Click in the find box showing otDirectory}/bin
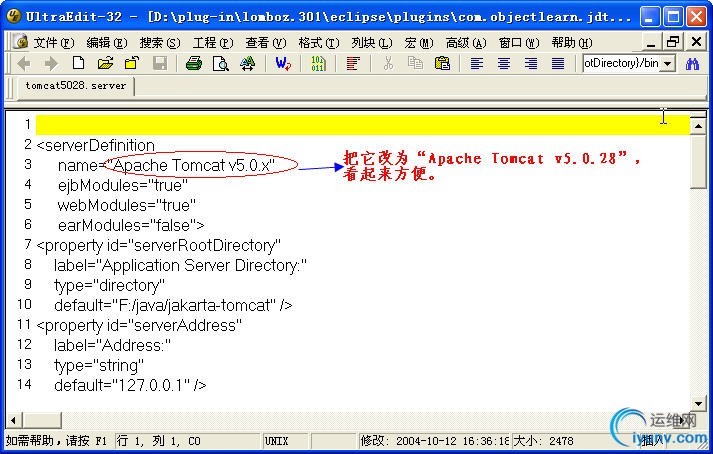The height and width of the screenshot is (454, 713). pyautogui.click(x=622, y=63)
